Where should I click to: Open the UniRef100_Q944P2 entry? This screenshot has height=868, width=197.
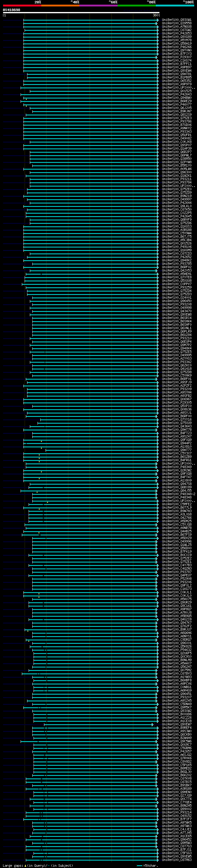coord(177,443)
